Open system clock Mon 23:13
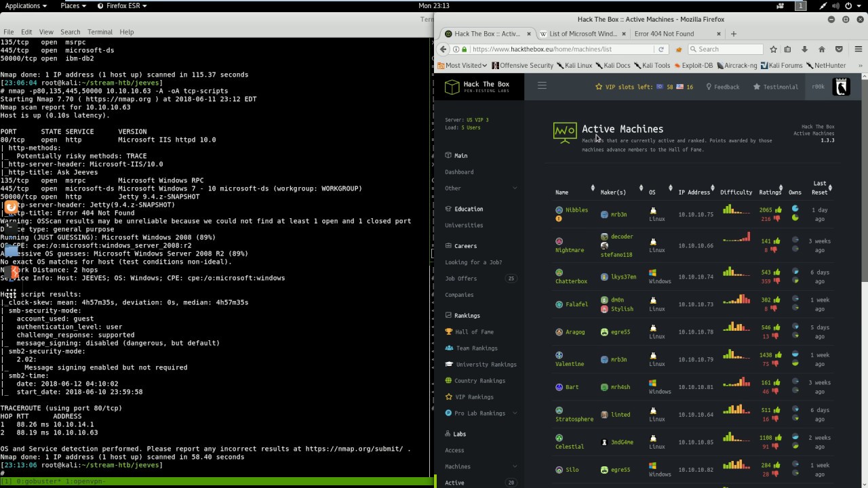 [433, 5]
